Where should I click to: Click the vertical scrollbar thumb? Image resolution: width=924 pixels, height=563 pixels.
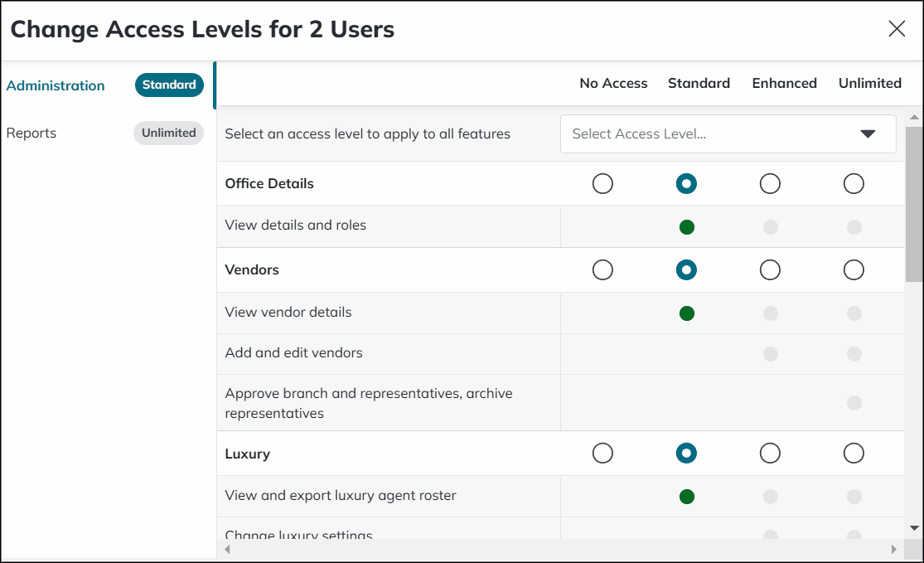pos(914,205)
